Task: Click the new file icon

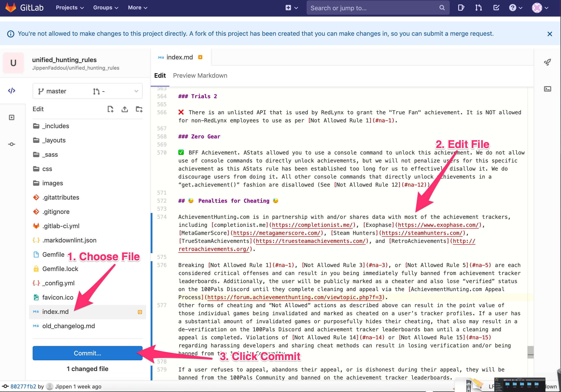Action: coord(110,109)
